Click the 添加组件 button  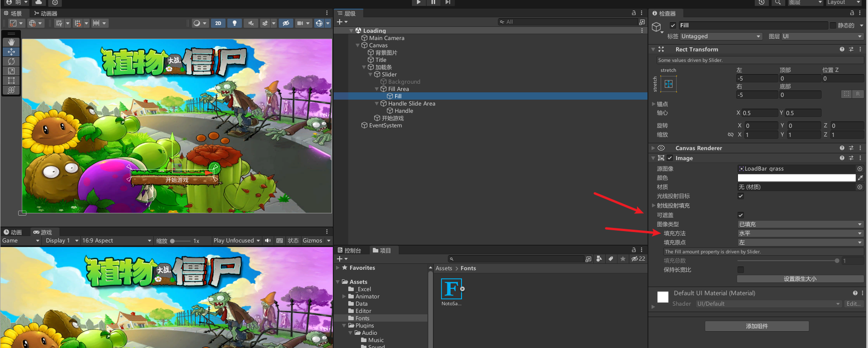[757, 326]
